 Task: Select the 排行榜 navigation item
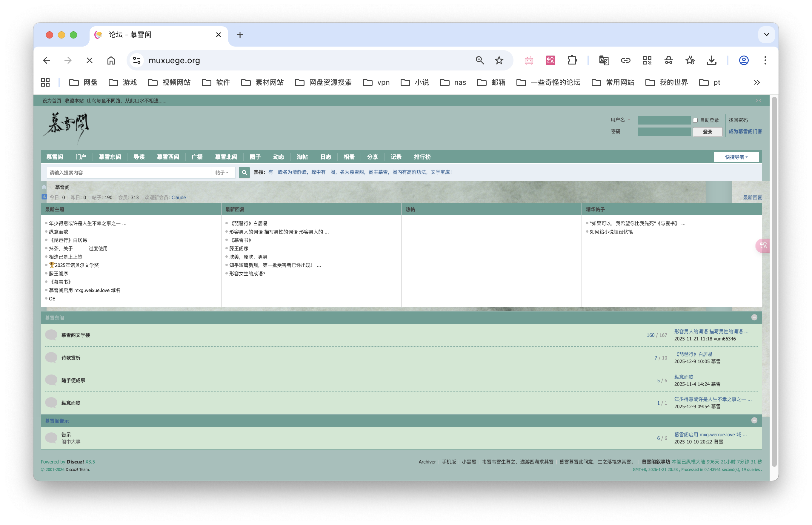(x=422, y=157)
